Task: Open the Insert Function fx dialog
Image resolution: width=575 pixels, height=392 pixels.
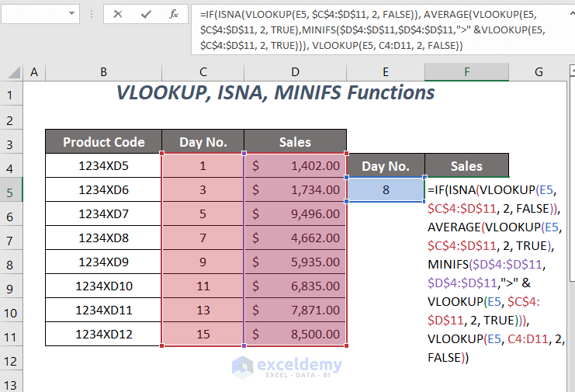Action: (x=175, y=14)
